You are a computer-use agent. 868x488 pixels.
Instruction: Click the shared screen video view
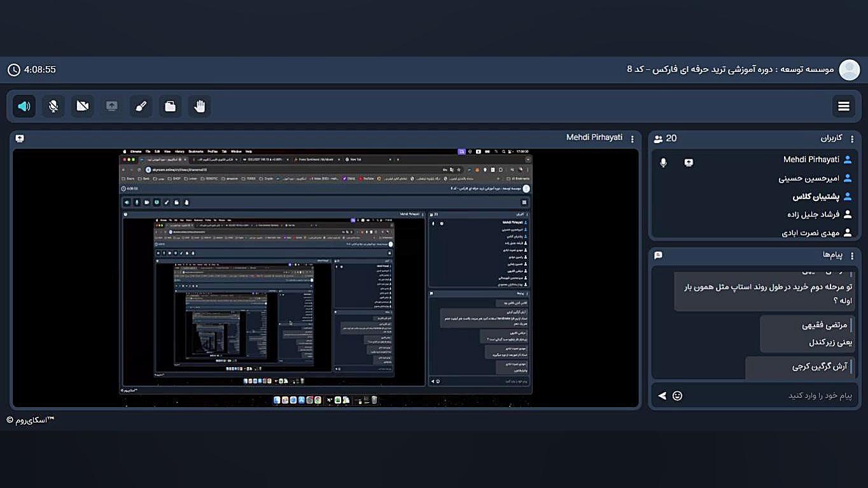click(326, 278)
